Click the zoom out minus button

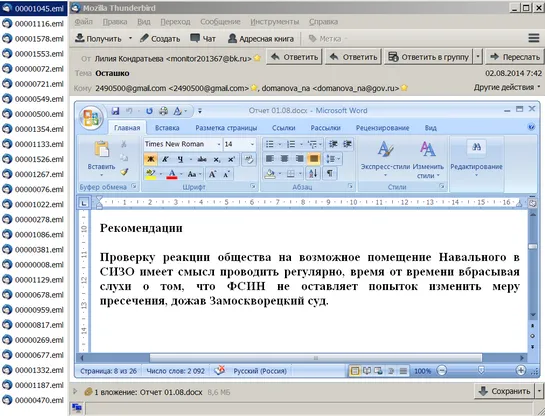point(441,371)
